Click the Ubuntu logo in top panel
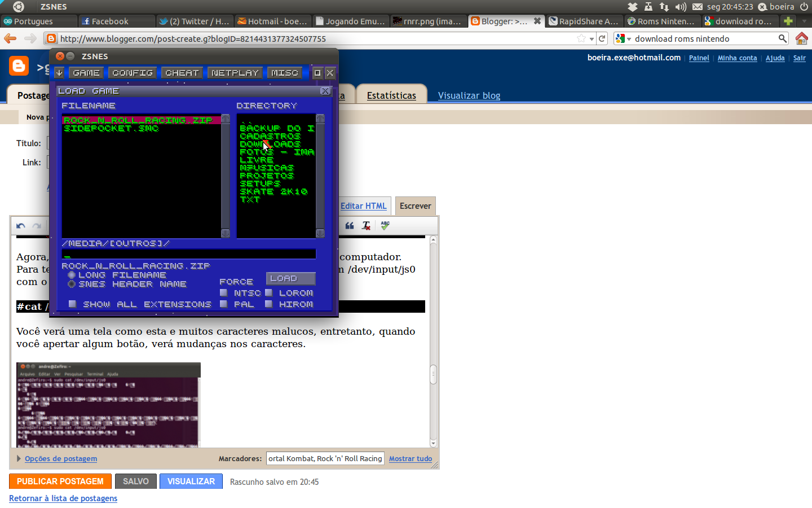The image size is (812, 508). (x=18, y=7)
